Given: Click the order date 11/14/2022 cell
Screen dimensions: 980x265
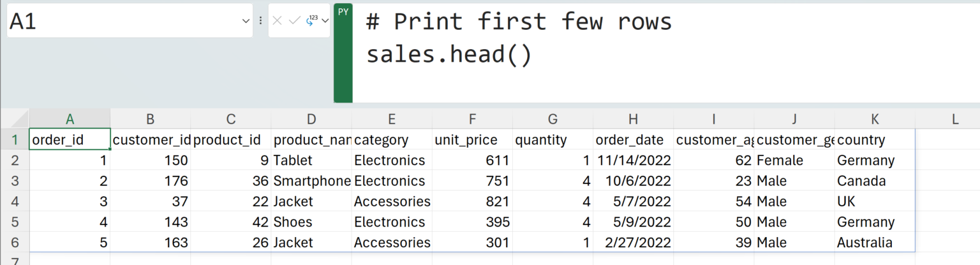Looking at the screenshot, I should coord(633,161).
